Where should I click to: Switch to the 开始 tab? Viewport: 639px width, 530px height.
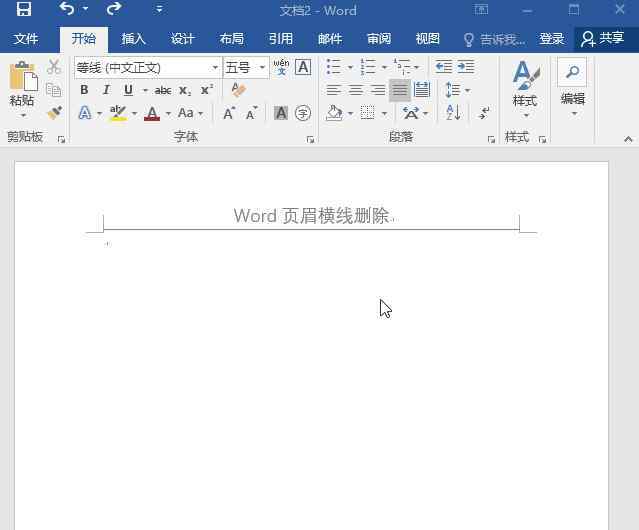pyautogui.click(x=84, y=39)
